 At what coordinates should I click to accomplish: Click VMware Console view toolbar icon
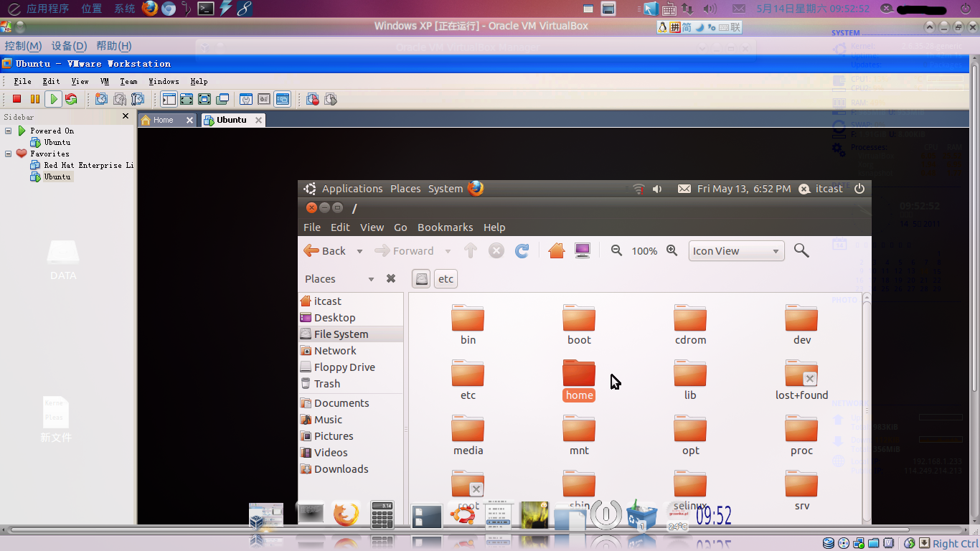point(283,99)
